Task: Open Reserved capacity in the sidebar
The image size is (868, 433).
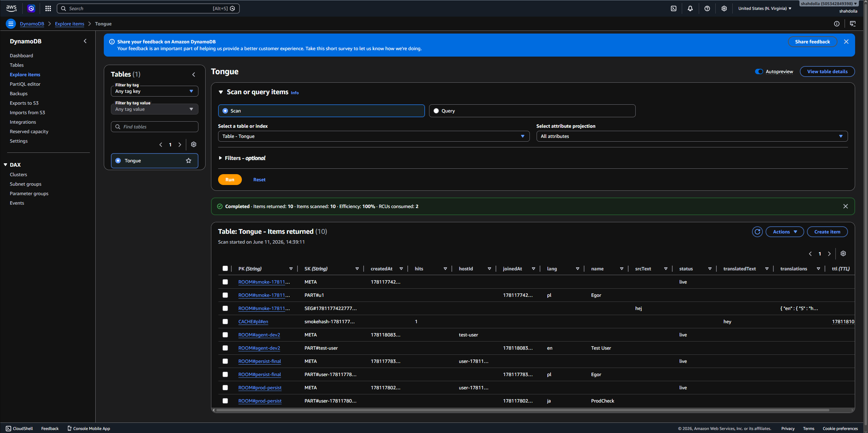Action: (x=29, y=131)
